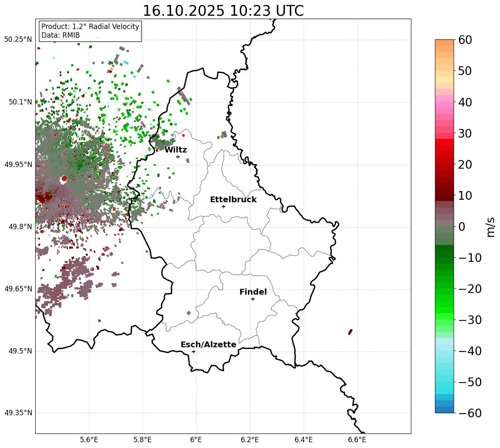
Task: Click the colorbar label 30
Action: click(x=465, y=133)
